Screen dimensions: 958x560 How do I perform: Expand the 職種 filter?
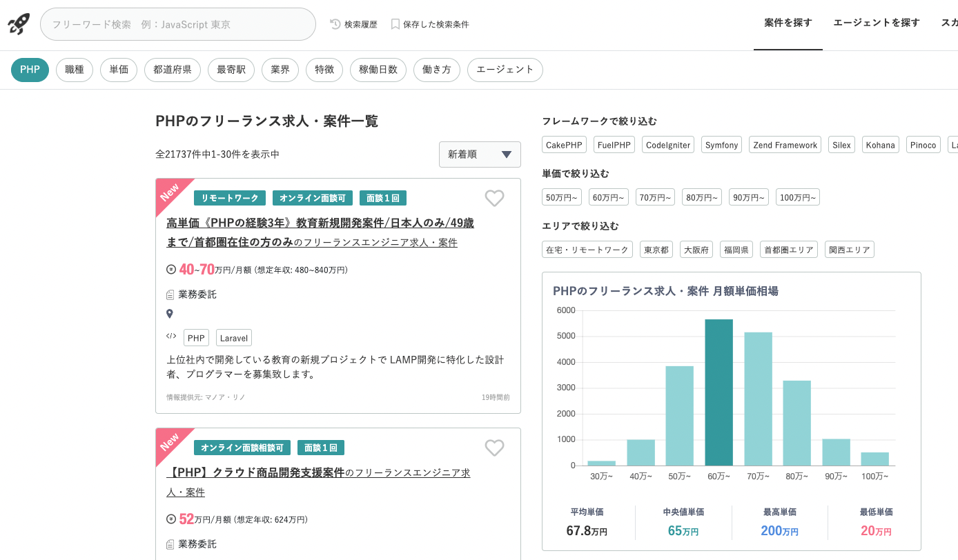75,70
